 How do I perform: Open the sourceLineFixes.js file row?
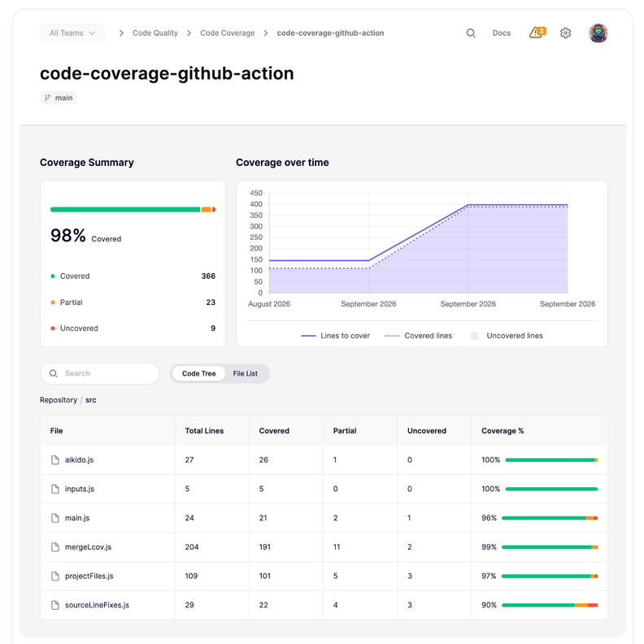click(324, 605)
